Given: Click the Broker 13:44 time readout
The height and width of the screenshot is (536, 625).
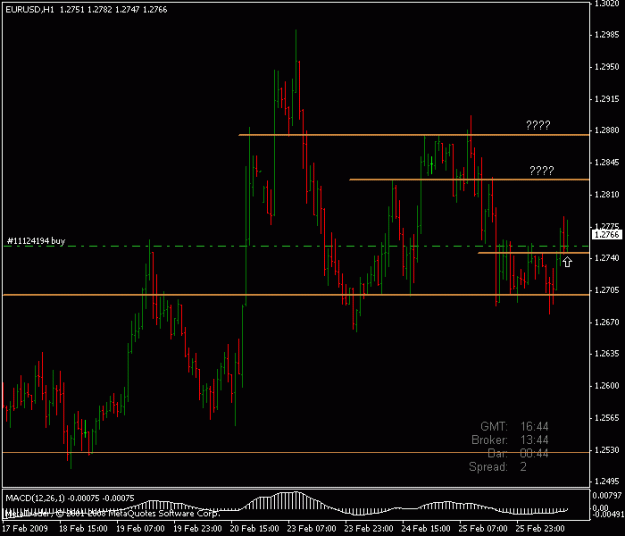Looking at the screenshot, I should point(510,440).
